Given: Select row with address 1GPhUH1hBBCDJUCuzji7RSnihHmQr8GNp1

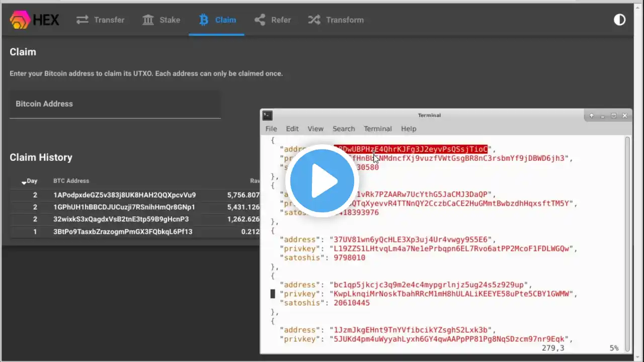Looking at the screenshot, I should [x=135, y=207].
